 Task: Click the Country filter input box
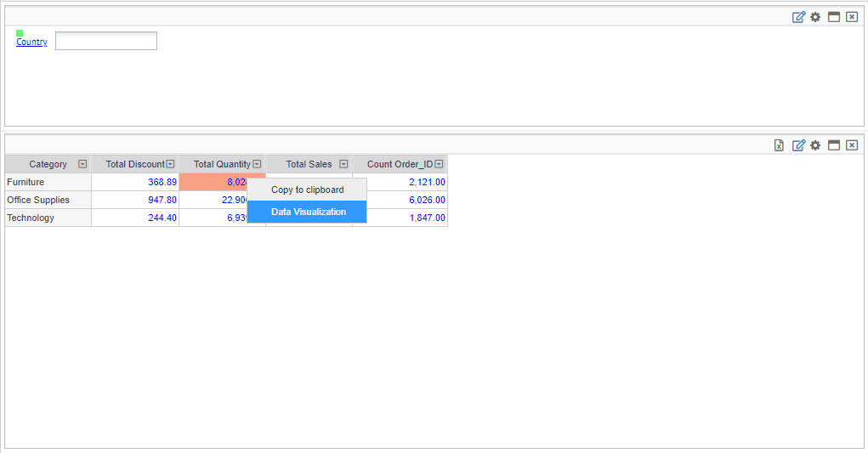[106, 41]
